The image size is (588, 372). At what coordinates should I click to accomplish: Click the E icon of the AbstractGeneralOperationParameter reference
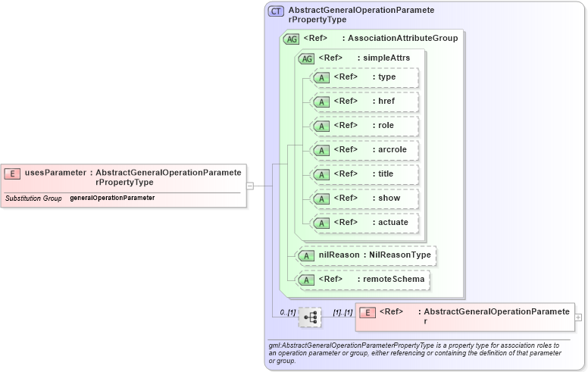click(x=367, y=313)
